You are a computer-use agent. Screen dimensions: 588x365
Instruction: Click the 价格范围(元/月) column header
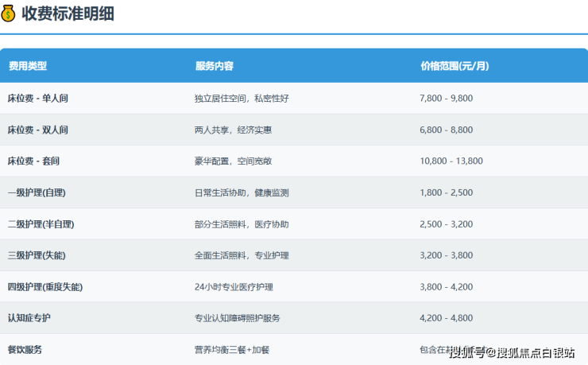pos(455,66)
